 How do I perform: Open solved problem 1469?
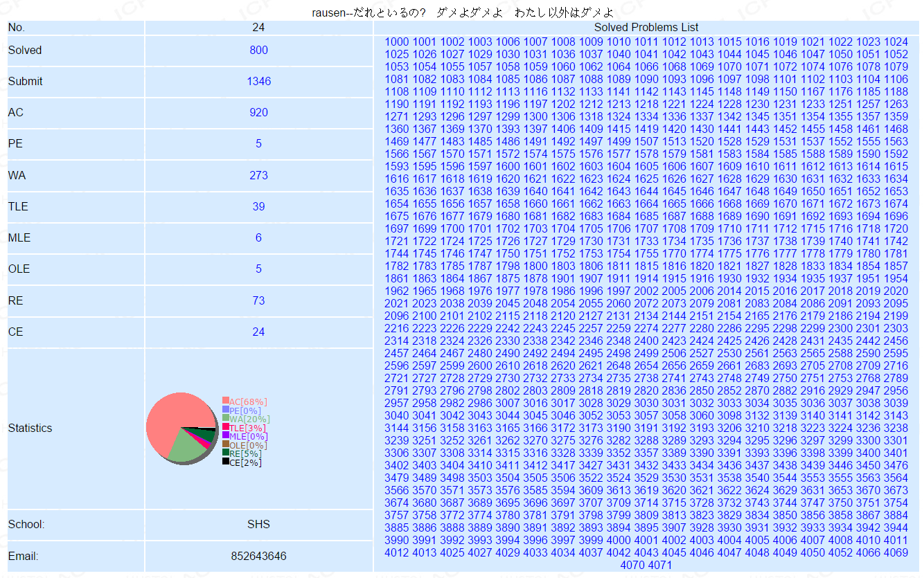397,141
